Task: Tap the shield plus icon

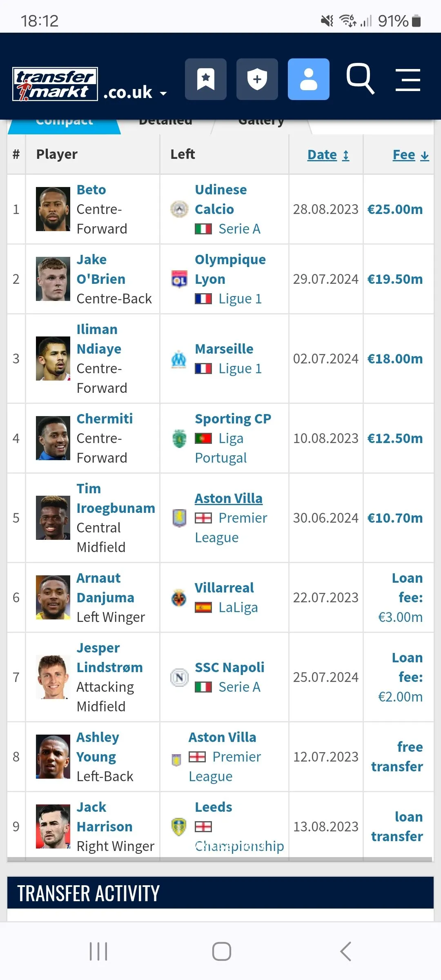Action: [257, 79]
